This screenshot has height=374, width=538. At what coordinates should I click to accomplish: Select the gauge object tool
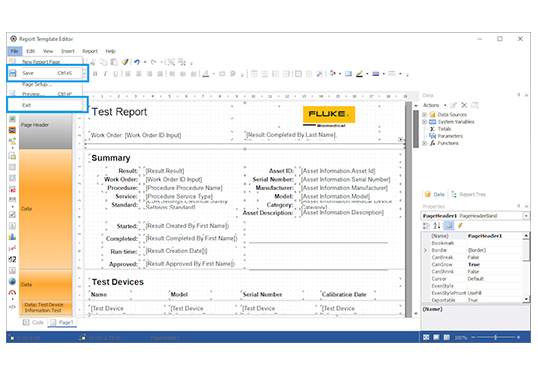tap(12, 293)
